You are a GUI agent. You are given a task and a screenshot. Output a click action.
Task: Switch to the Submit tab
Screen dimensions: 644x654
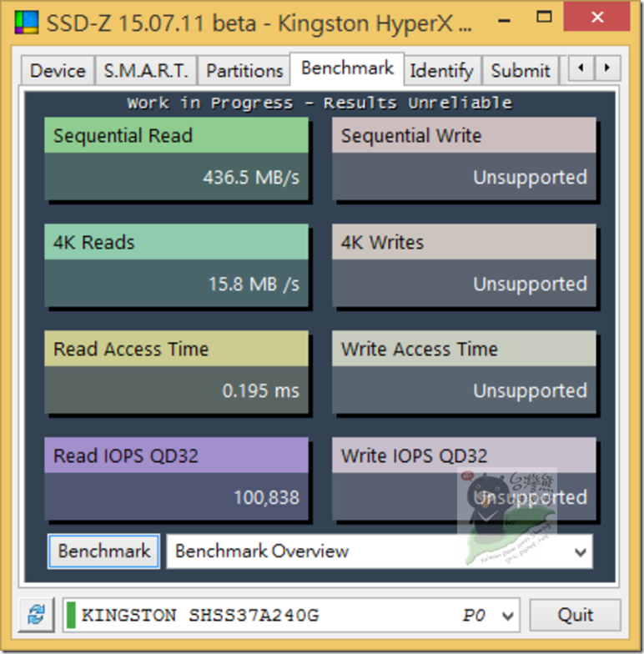(521, 70)
